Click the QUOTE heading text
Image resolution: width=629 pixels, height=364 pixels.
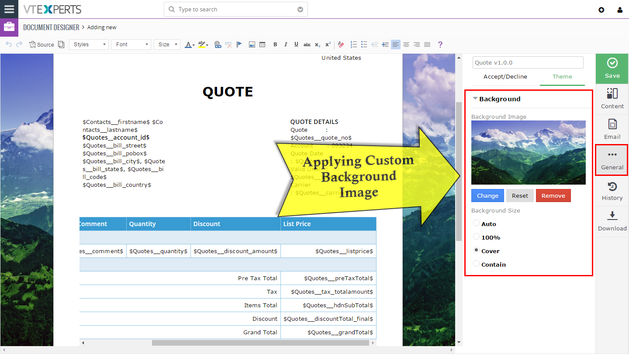[228, 92]
